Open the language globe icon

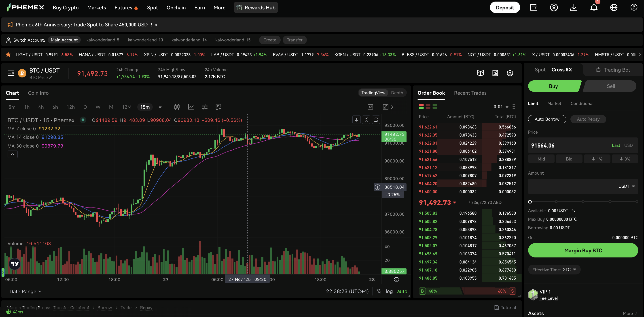tap(614, 8)
